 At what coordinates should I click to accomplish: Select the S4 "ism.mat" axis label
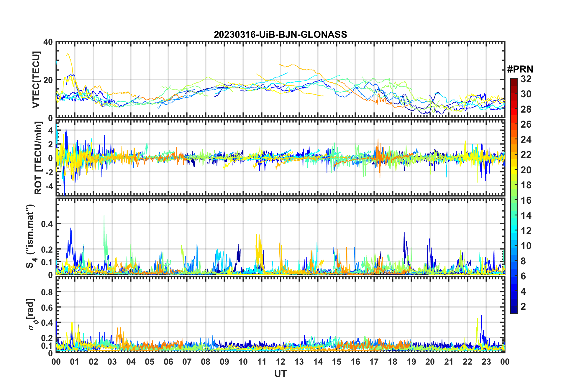coord(31,236)
